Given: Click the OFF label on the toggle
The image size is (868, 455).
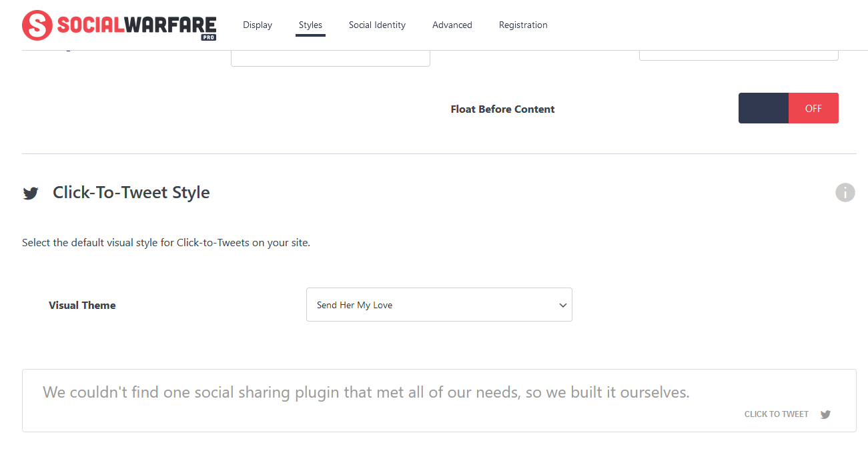Looking at the screenshot, I should tap(813, 107).
